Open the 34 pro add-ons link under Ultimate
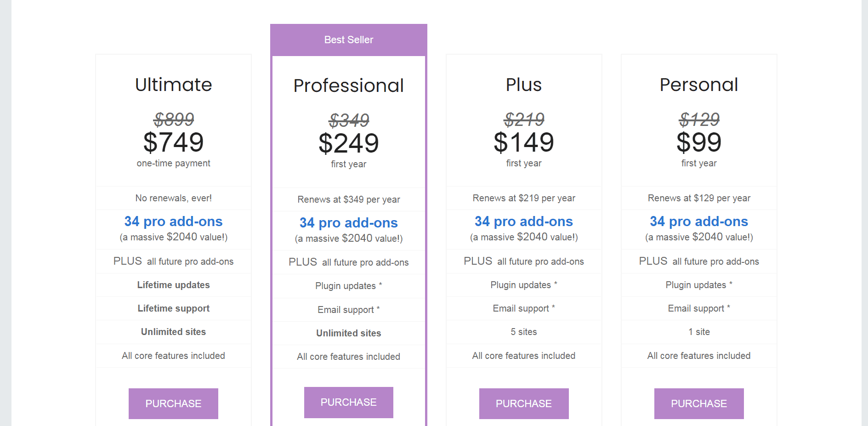 (x=173, y=222)
